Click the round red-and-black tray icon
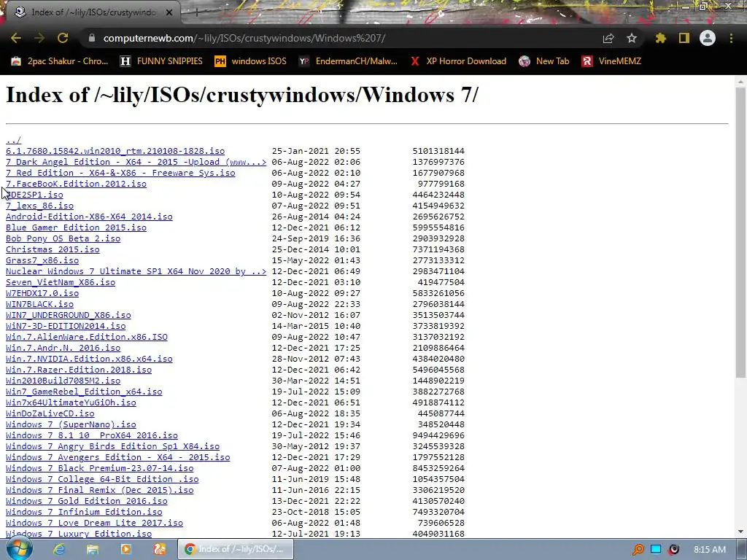 (673, 550)
